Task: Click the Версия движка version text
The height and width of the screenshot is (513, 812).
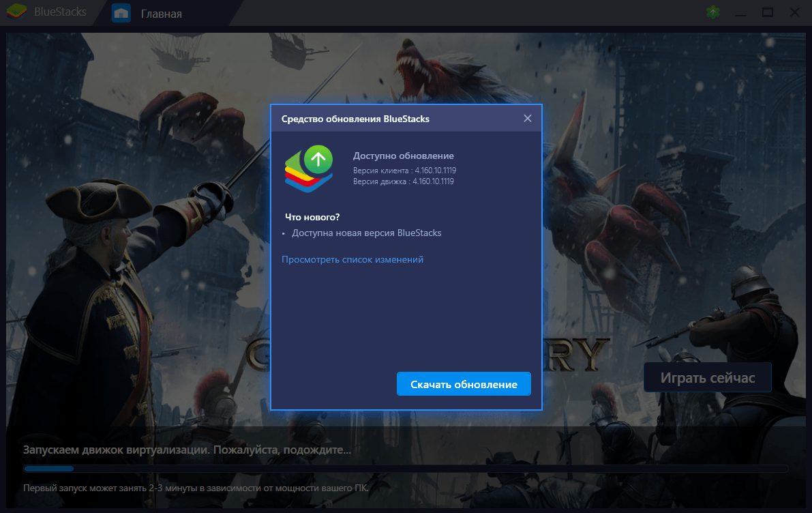Action: 404,181
